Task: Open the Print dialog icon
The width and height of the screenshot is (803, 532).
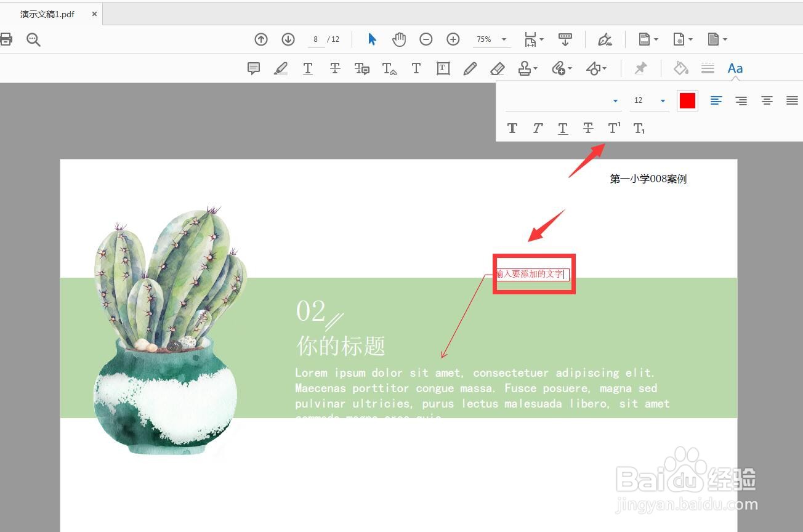Action: 6,39
